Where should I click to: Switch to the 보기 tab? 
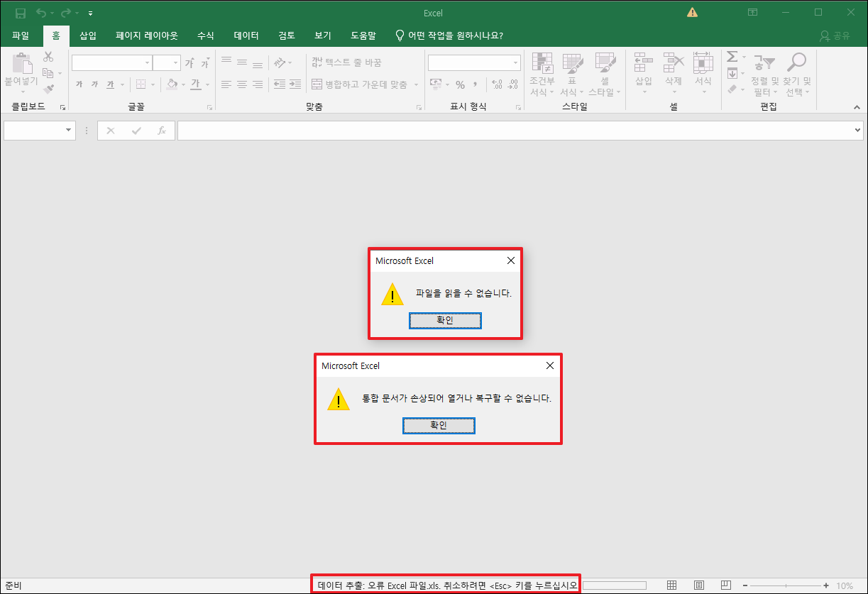tap(323, 35)
